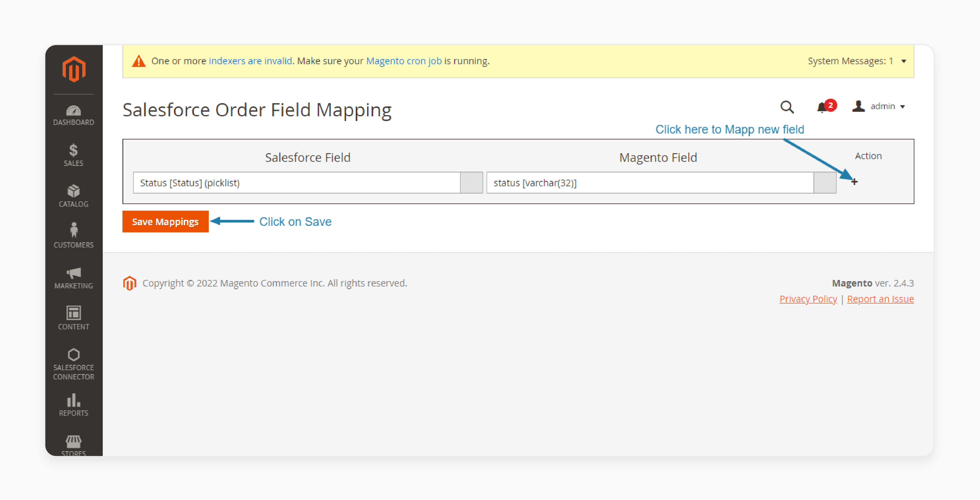Open the Customers menu icon
The width and height of the screenshot is (980, 500).
pyautogui.click(x=73, y=230)
